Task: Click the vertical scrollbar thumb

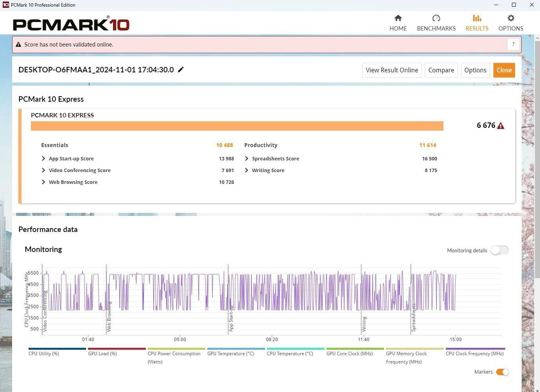Action: [537, 160]
